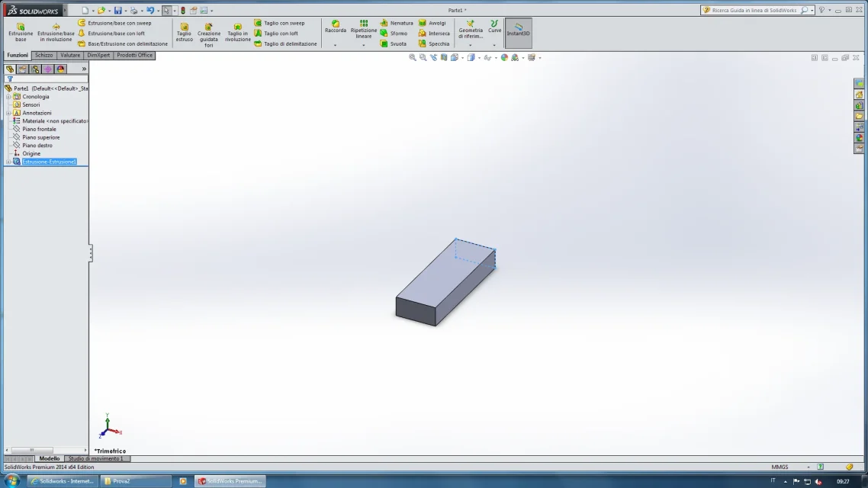Click Raccorda fillet tool
Screen dimensions: 868x488
336,27
